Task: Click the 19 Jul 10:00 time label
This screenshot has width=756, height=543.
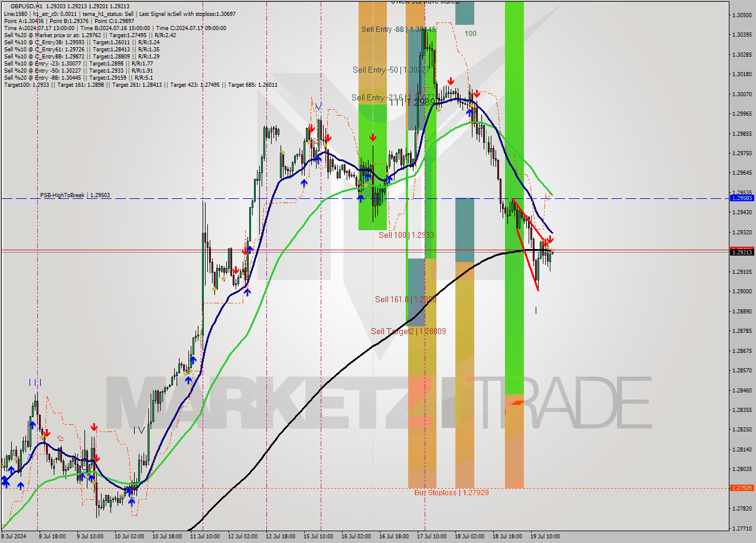Action: click(x=546, y=537)
